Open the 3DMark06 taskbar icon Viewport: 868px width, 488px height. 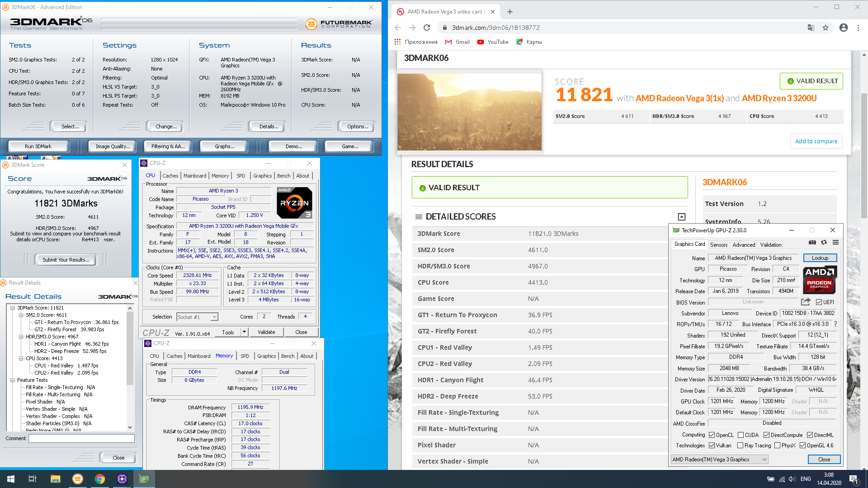pyautogui.click(x=78, y=479)
